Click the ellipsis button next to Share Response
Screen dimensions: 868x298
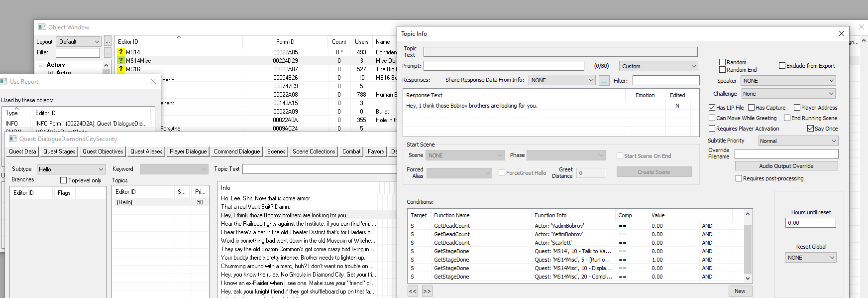(604, 80)
